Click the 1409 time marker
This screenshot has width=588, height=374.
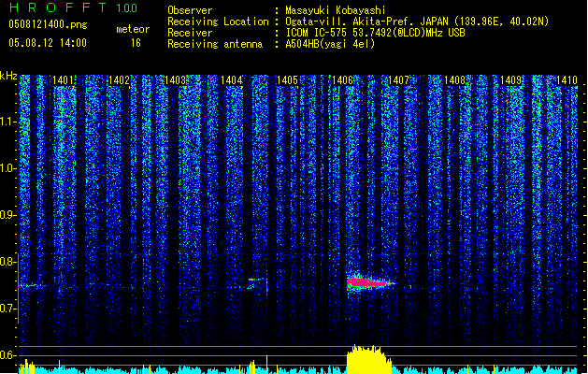[510, 80]
